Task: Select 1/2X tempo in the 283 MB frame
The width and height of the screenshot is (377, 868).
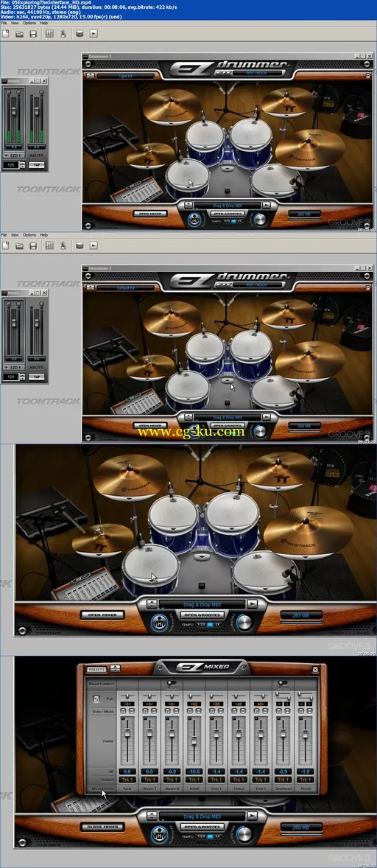Action: 201,624
